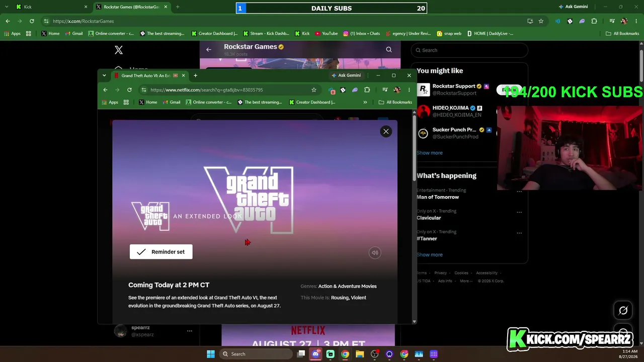Screen dimensions: 644x362
Task: Open Chrome menu in the Netflix window
Action: (x=409, y=90)
